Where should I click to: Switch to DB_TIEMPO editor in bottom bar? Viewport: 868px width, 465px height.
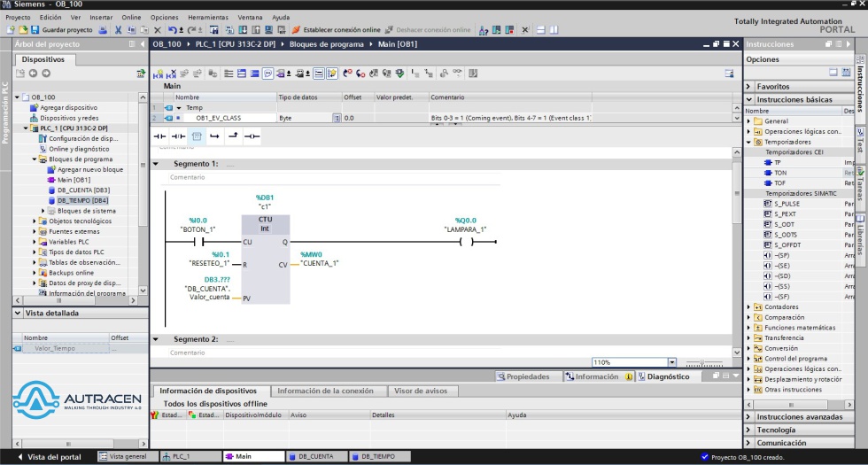[379, 457]
